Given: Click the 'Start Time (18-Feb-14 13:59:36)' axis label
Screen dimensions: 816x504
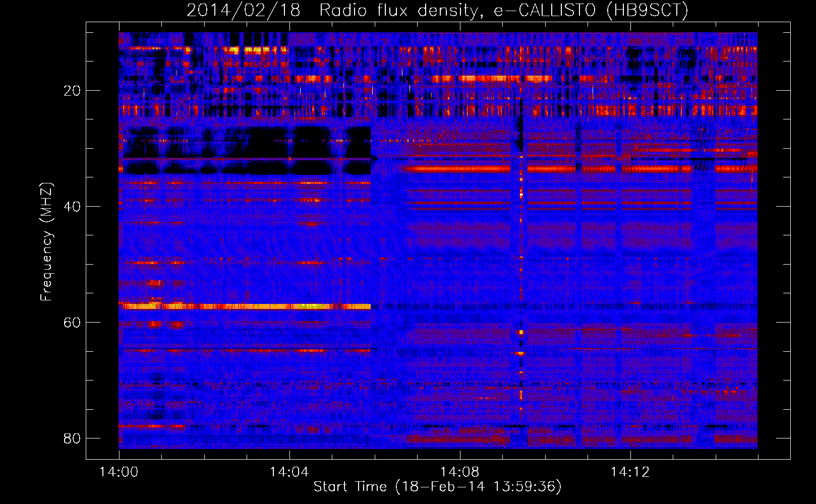Looking at the screenshot, I should click(437, 487).
